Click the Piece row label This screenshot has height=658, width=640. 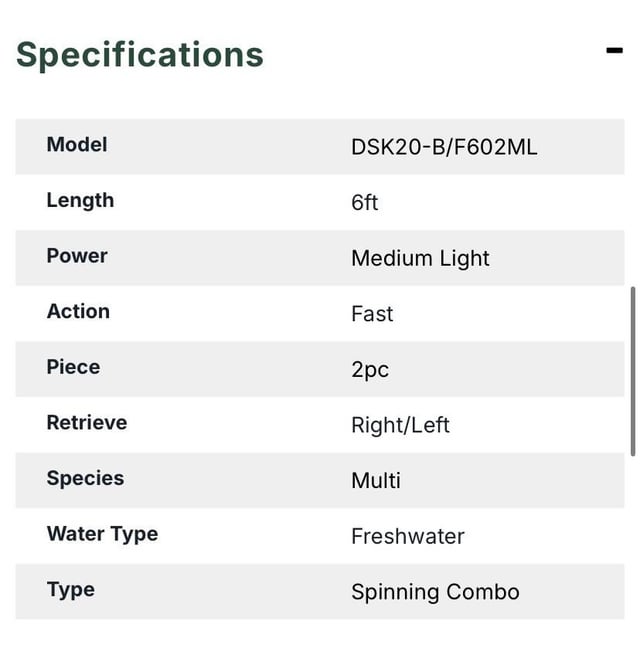73,367
